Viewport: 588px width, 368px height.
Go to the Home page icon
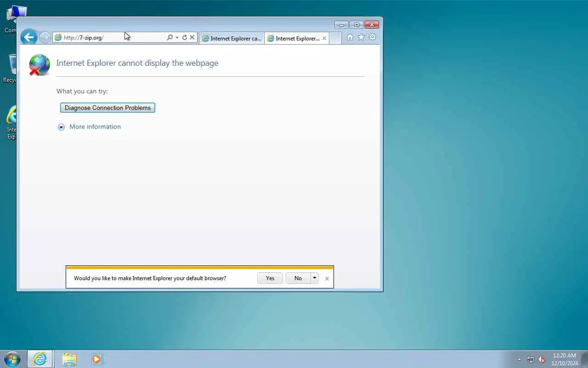click(350, 37)
